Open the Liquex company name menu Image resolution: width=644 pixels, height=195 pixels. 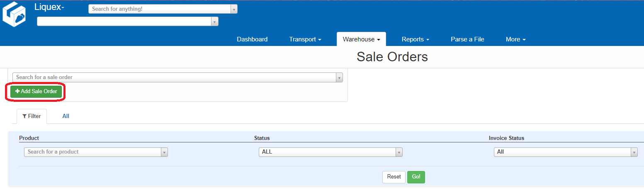point(49,7)
